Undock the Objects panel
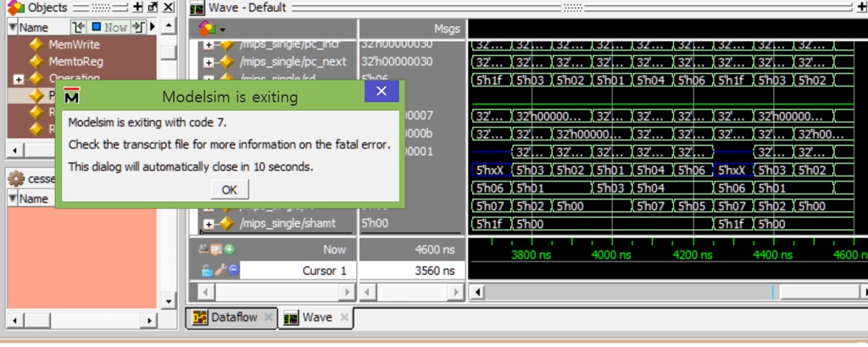 [x=152, y=8]
